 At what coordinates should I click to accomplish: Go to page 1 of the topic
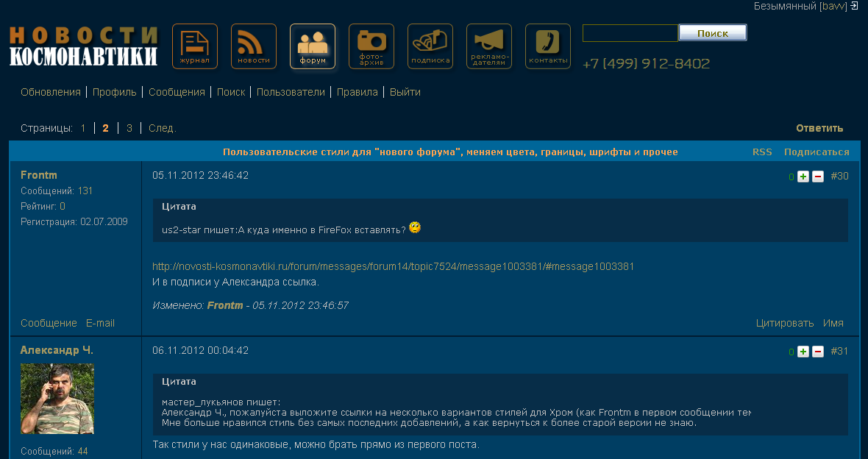83,129
